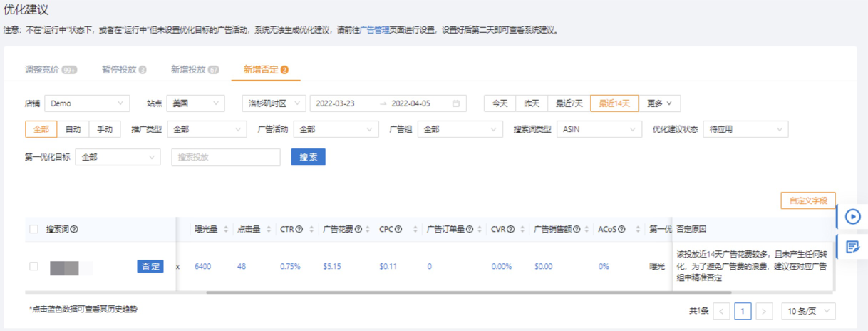868x331 pixels.
Task: Open 第一优化目标 dropdown
Action: 118,157
